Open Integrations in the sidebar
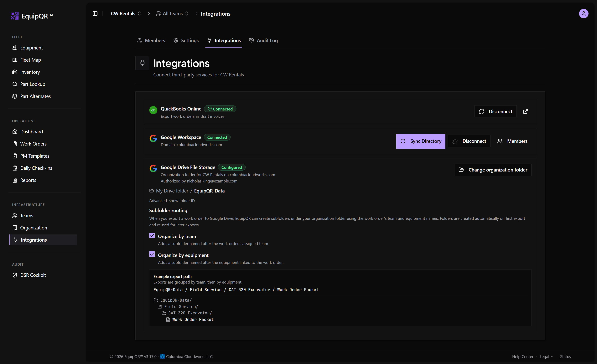Viewport: 597px width, 364px height. point(43,240)
